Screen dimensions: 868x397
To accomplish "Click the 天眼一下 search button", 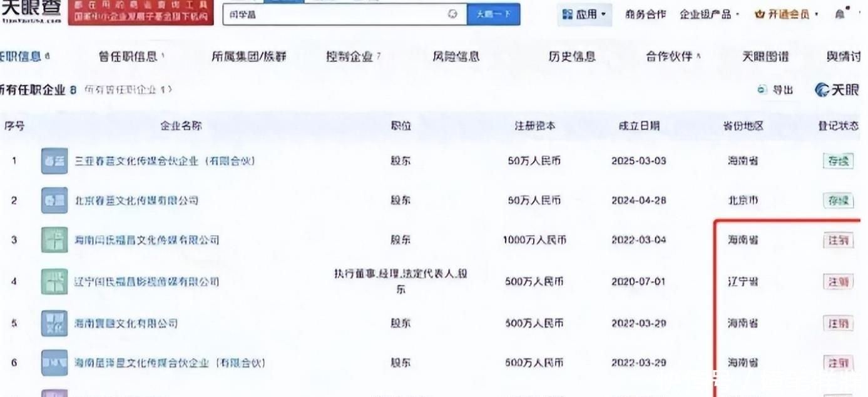I will click(493, 14).
